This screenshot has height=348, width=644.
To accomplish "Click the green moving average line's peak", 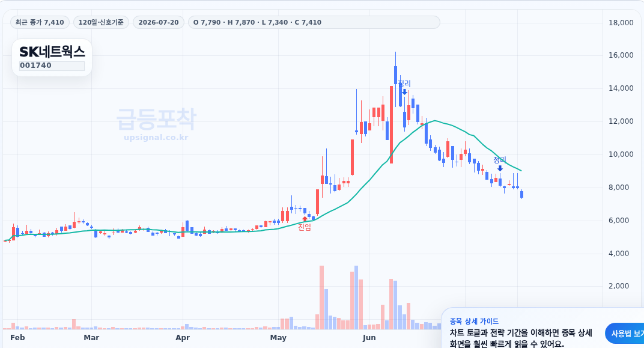I will [x=434, y=121].
